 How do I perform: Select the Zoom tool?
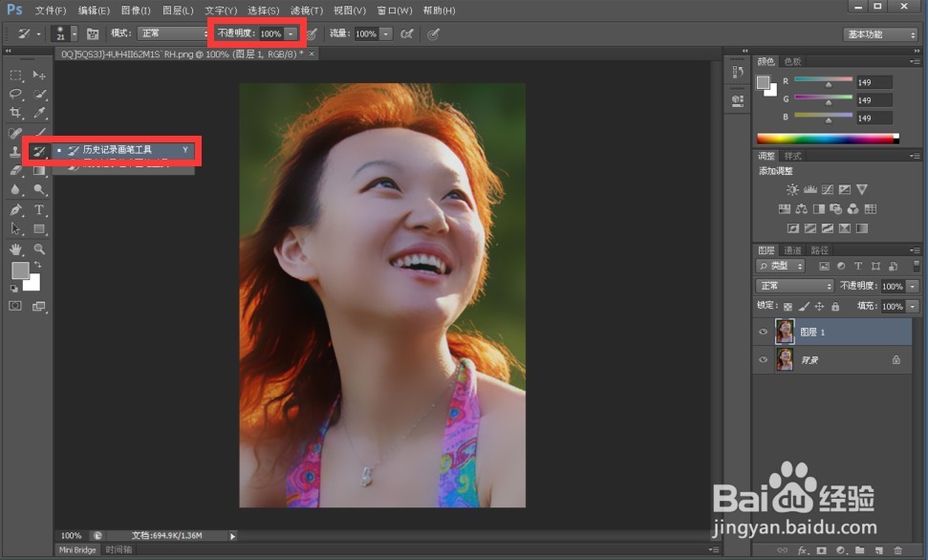[x=39, y=248]
